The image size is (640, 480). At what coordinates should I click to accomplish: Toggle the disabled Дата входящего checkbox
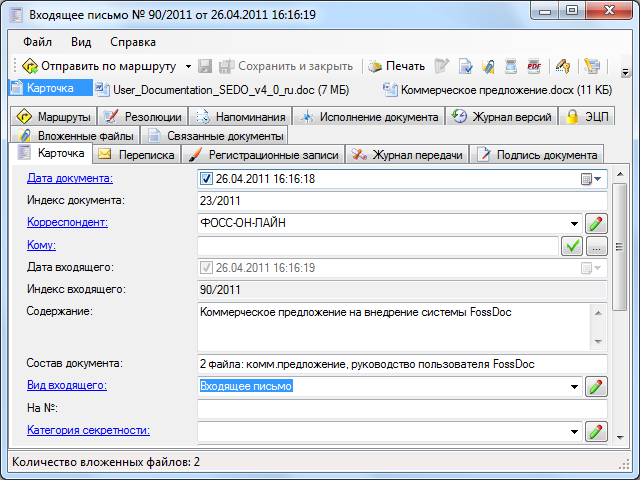(206, 268)
